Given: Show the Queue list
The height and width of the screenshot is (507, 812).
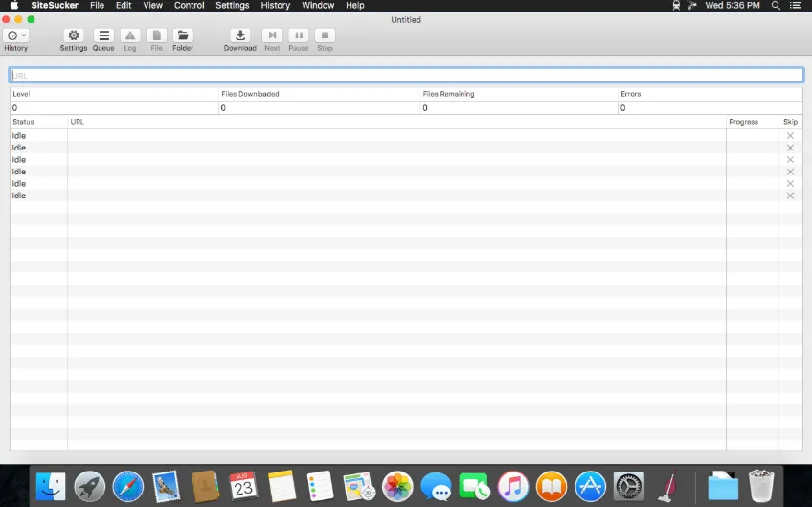Looking at the screenshot, I should (103, 35).
